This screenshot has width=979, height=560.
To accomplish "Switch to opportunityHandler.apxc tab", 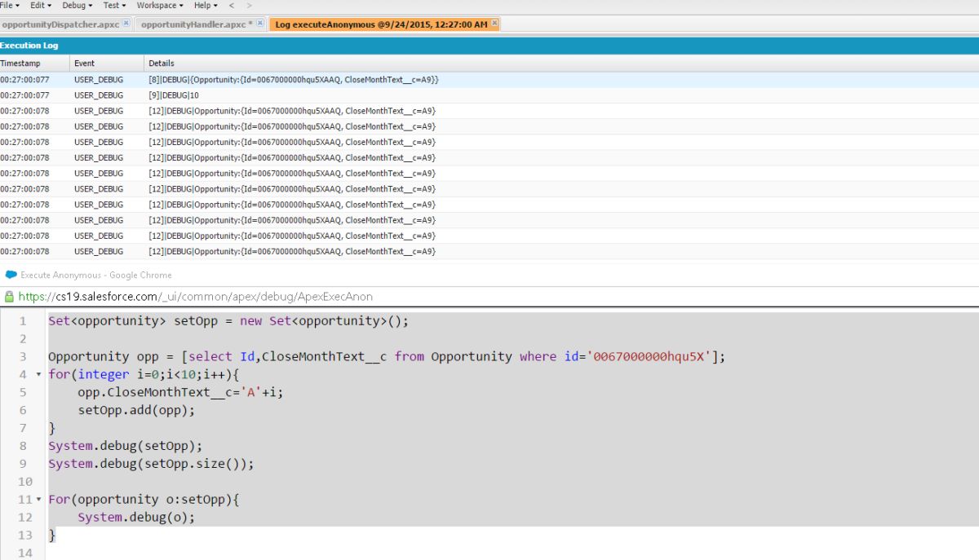I will click(196, 24).
